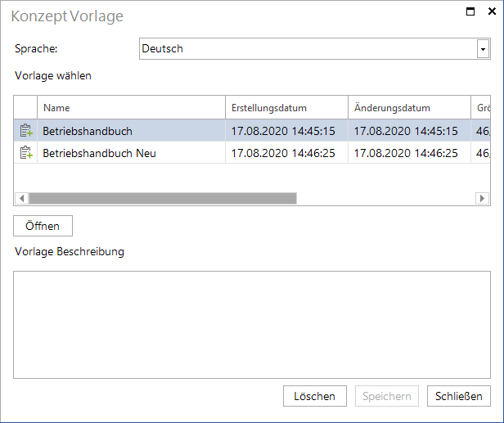Select the Betriebshandbuch row name
Viewport: 504px width, 423px height.
(88, 131)
